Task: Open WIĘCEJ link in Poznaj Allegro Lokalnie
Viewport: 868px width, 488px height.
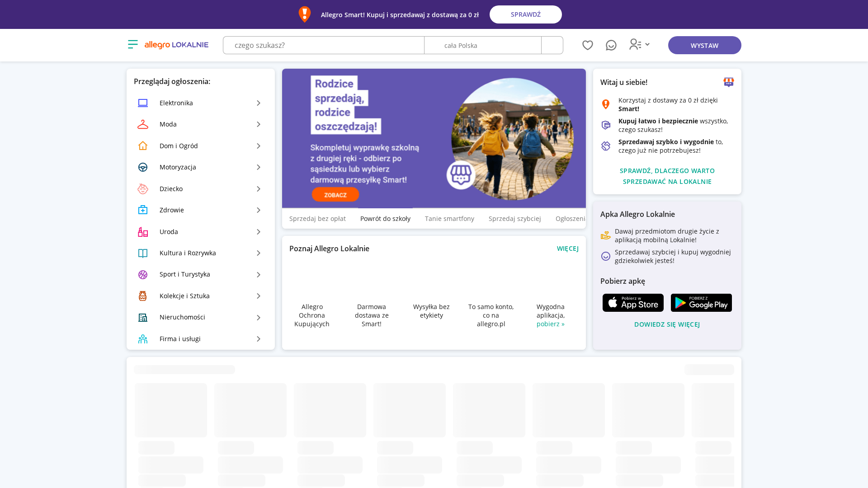Action: coord(568,249)
